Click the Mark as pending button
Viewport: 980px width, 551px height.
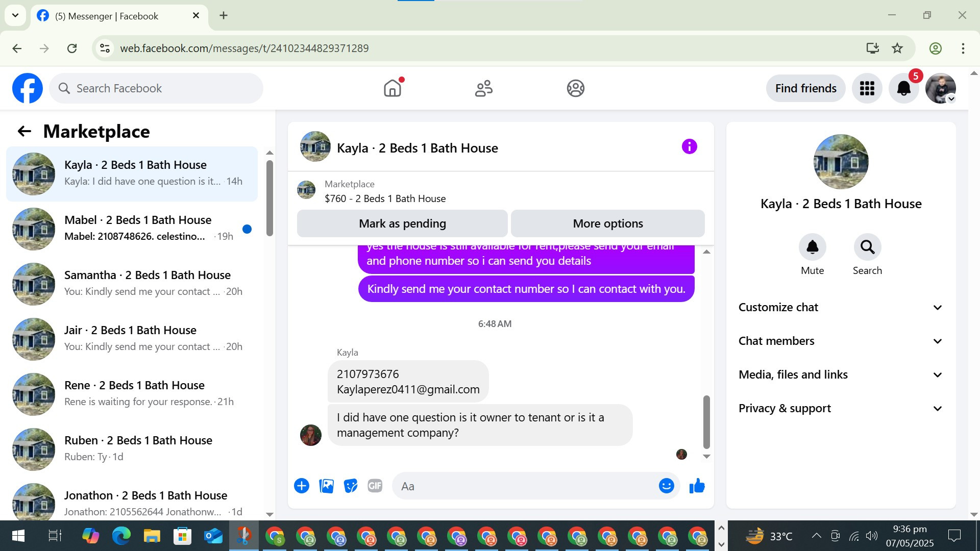tap(402, 223)
